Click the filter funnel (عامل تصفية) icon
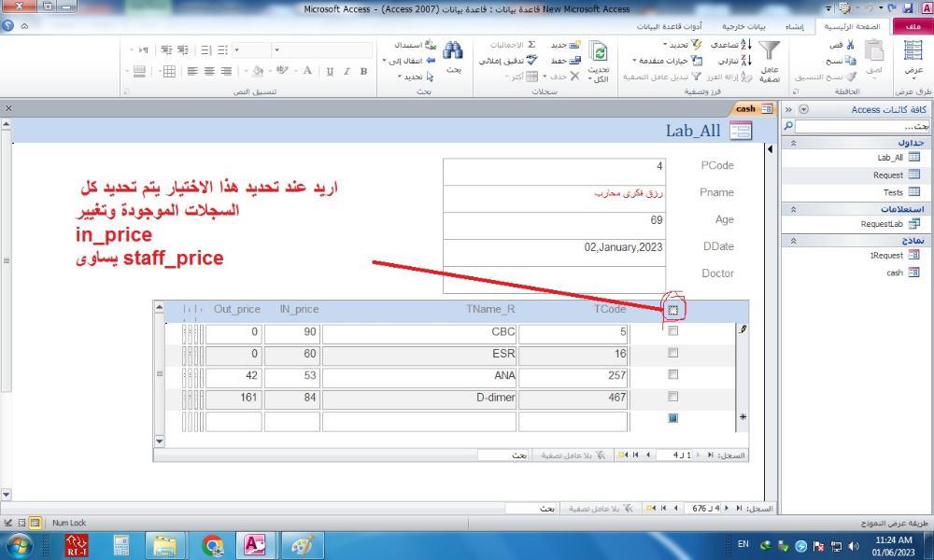Screen dimensions: 934x560 (769, 50)
